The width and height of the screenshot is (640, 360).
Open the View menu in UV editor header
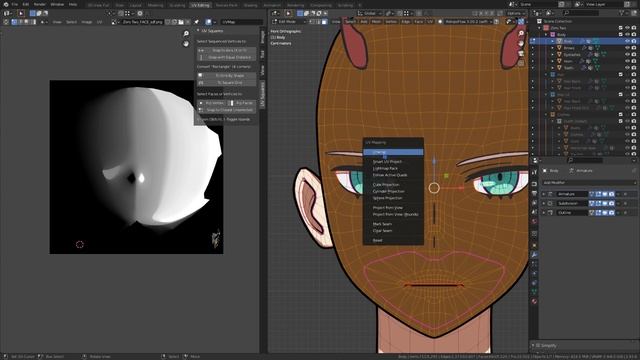coord(57,22)
